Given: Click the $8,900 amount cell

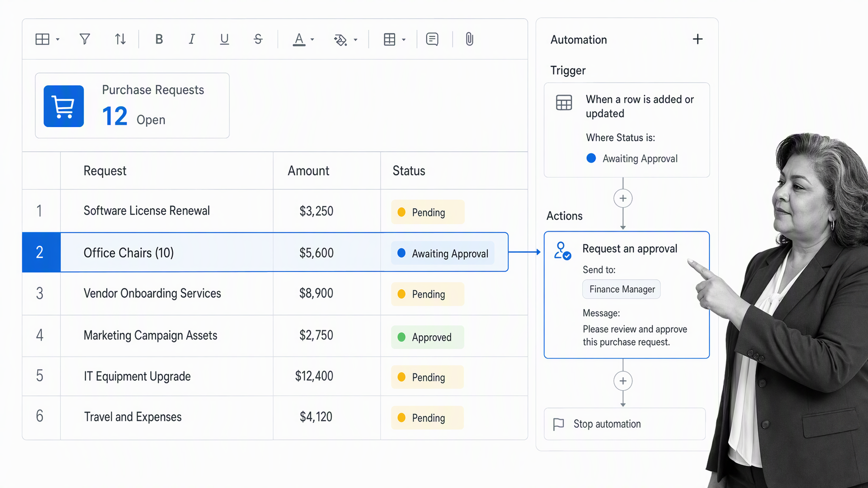Looking at the screenshot, I should [x=327, y=293].
